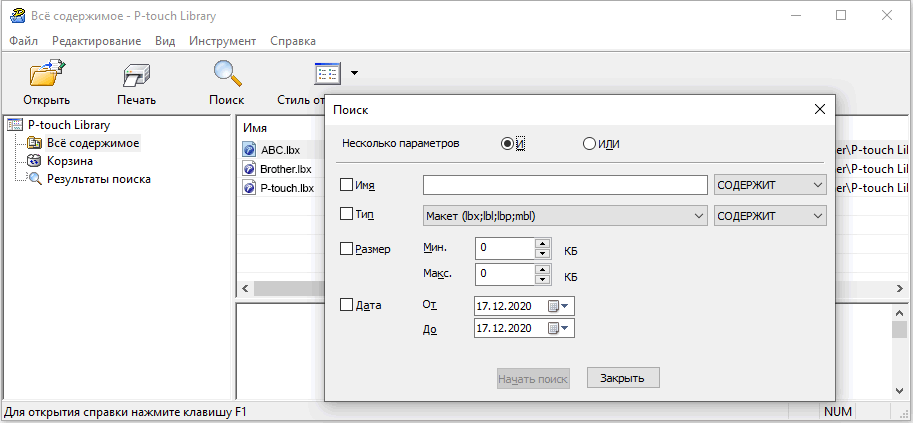Select the ИЛИ radio button
913x423 pixels.
tap(589, 144)
